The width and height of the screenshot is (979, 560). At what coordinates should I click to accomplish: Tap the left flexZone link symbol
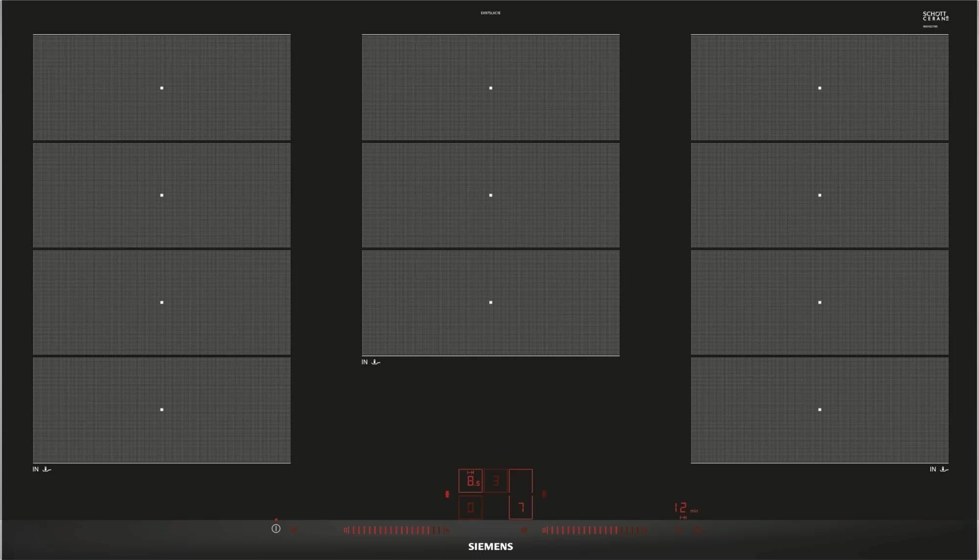[x=447, y=494]
